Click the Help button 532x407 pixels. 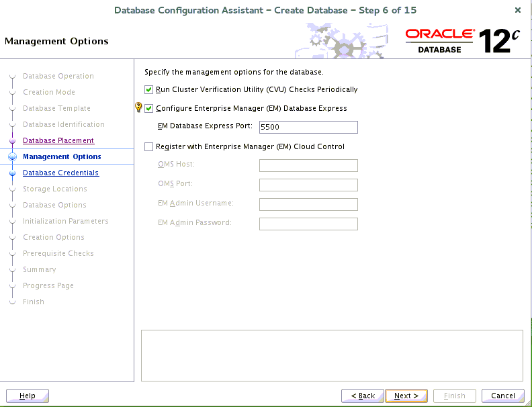pos(28,396)
